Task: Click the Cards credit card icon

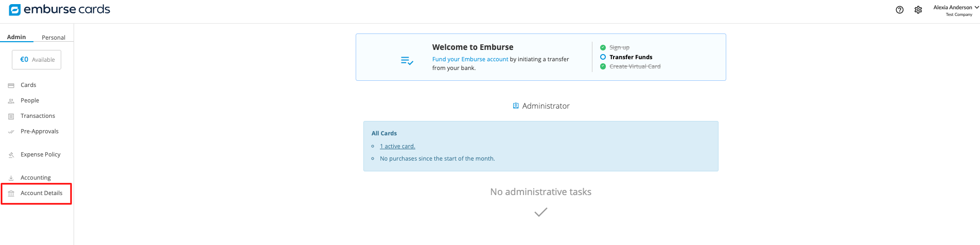Action: coord(11,85)
